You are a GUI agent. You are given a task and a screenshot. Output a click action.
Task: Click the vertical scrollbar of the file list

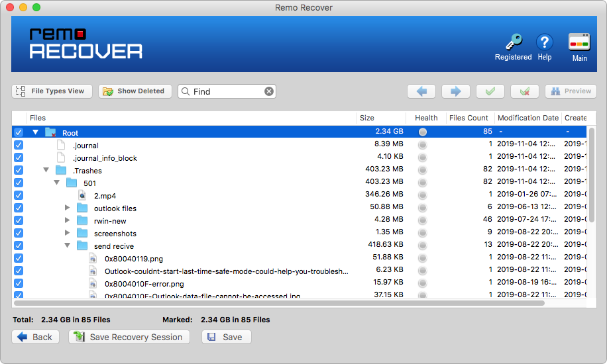click(592, 175)
